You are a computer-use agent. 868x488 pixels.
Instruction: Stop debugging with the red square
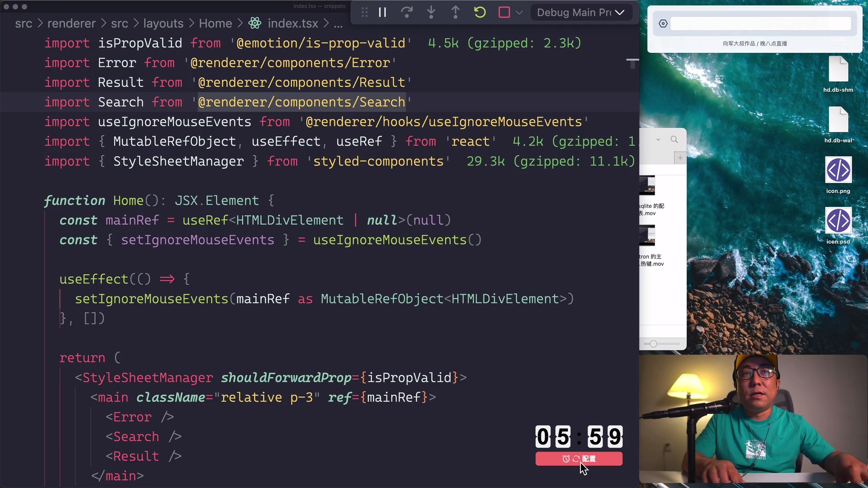coord(504,12)
